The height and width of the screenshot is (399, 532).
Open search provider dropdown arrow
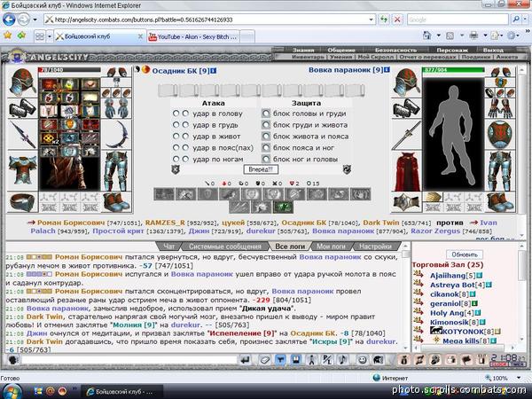525,20
